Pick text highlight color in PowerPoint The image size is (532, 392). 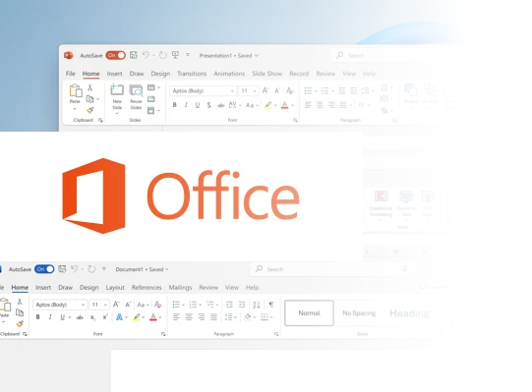(268, 105)
